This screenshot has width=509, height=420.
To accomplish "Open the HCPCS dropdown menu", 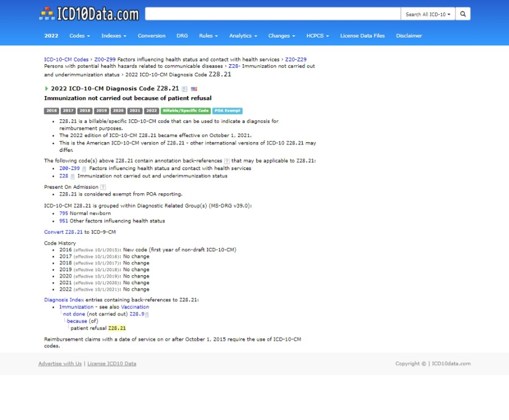I will 318,36.
